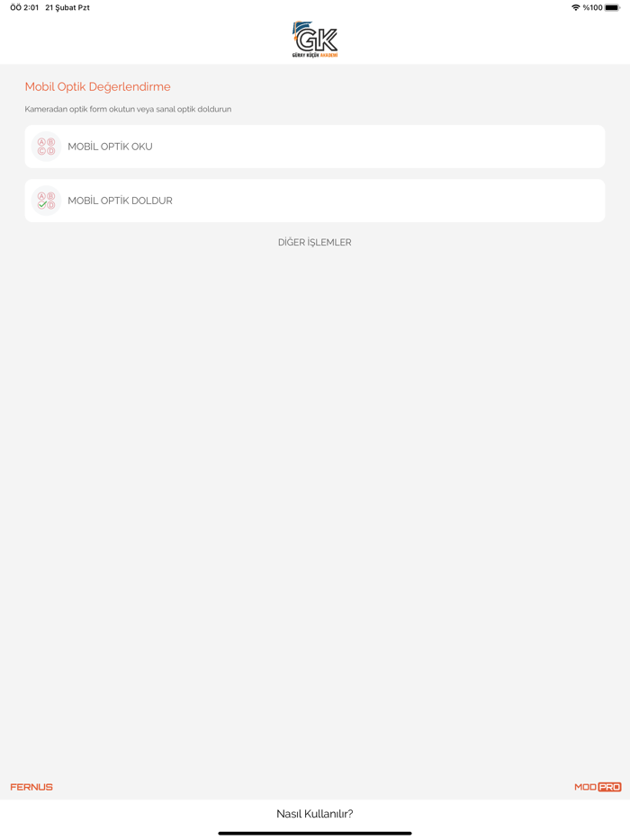Viewport: 630px width, 840px height.
Task: Click the green checkmark bubble icon for Mobil Optik Doldur
Action: click(x=46, y=201)
